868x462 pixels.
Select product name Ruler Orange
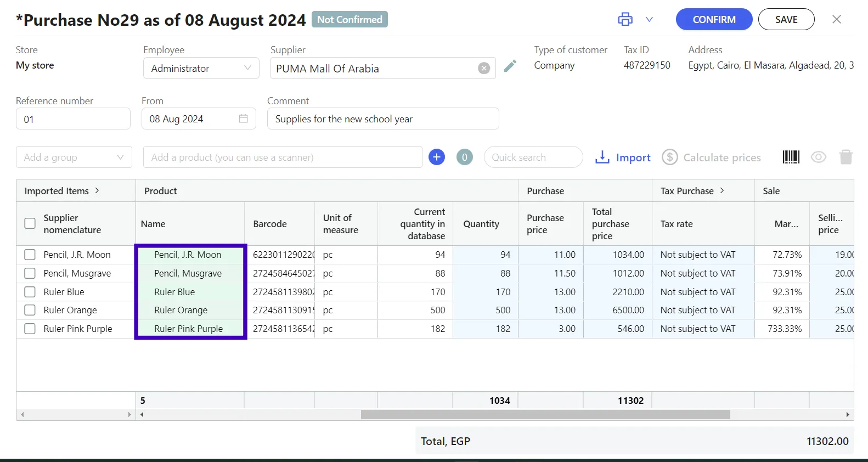[x=181, y=310]
